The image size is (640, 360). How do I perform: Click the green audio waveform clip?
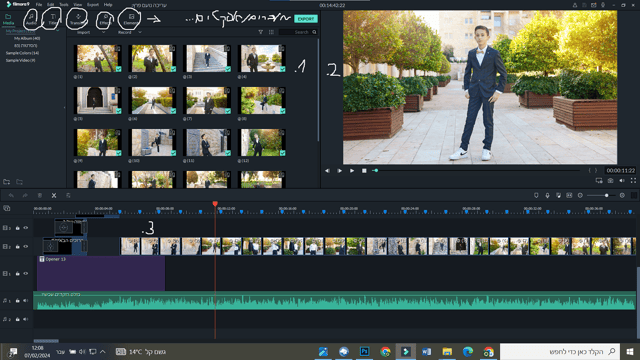(334, 301)
